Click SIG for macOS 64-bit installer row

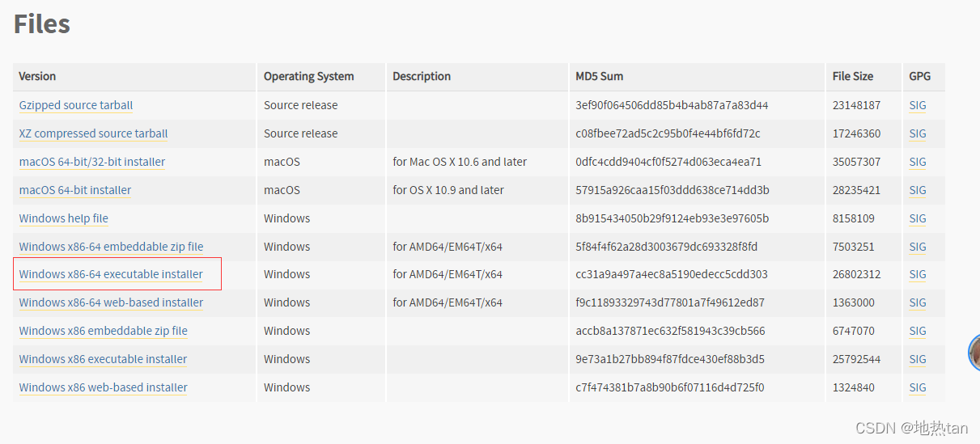(918, 190)
